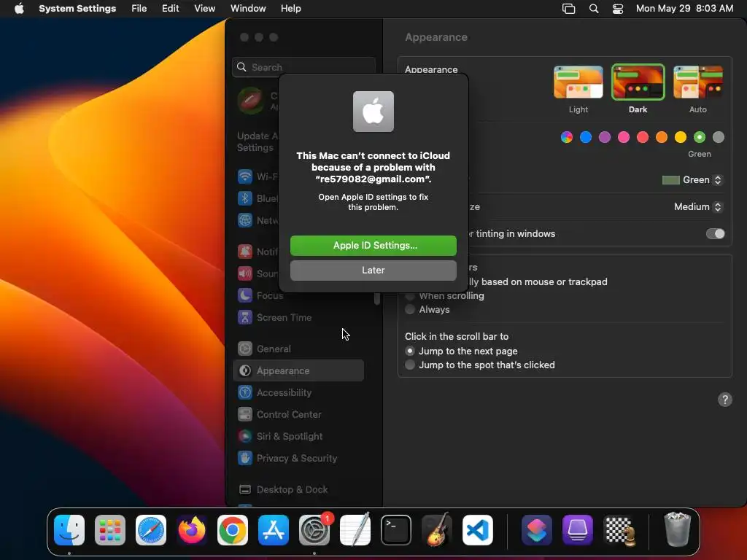
Task: Open the date and time in menu bar
Action: tap(684, 9)
